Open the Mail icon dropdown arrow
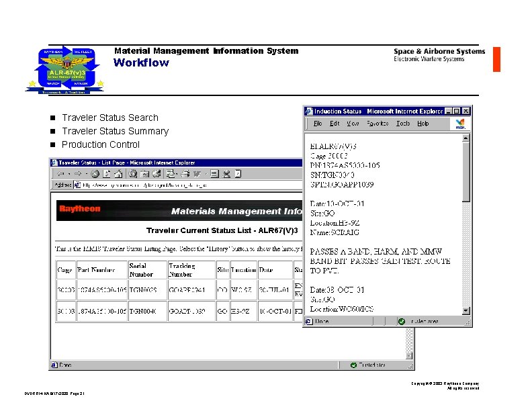 coord(178,175)
